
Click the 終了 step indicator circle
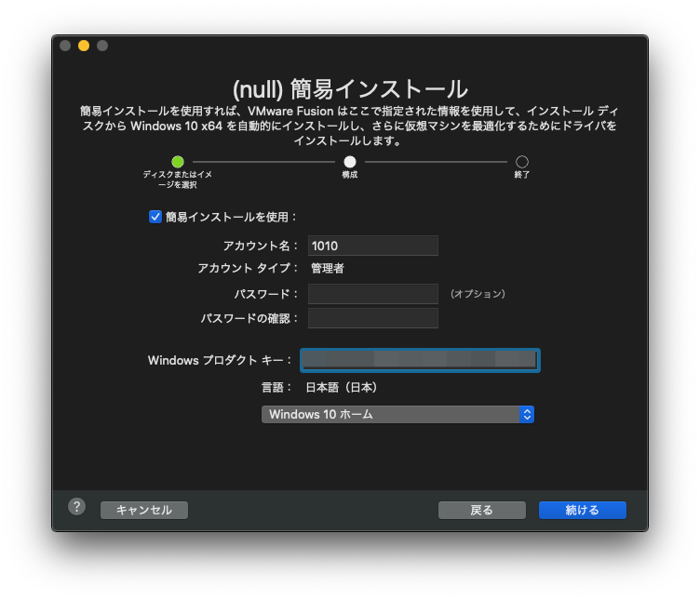(x=522, y=162)
